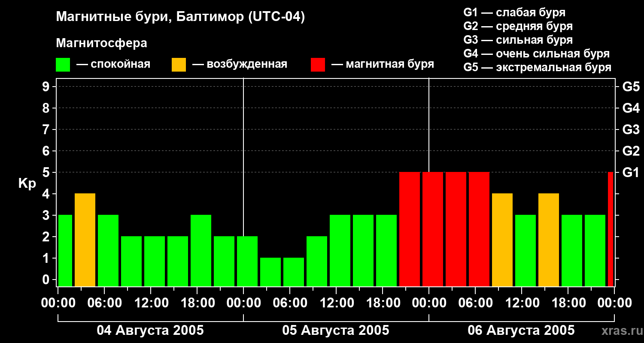Click the green спокойная legend swatch
Image resolution: width=644 pixels, height=343 pixels.
(x=63, y=65)
